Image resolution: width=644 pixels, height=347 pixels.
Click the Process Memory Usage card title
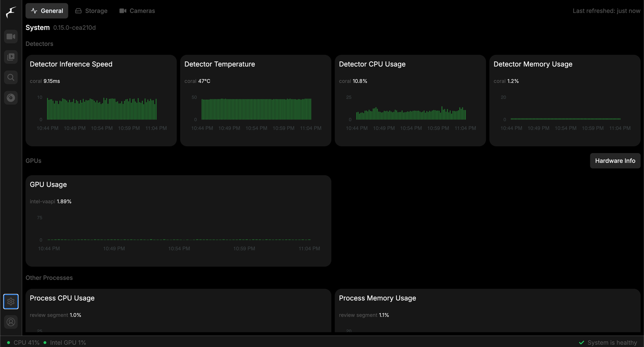[377, 298]
